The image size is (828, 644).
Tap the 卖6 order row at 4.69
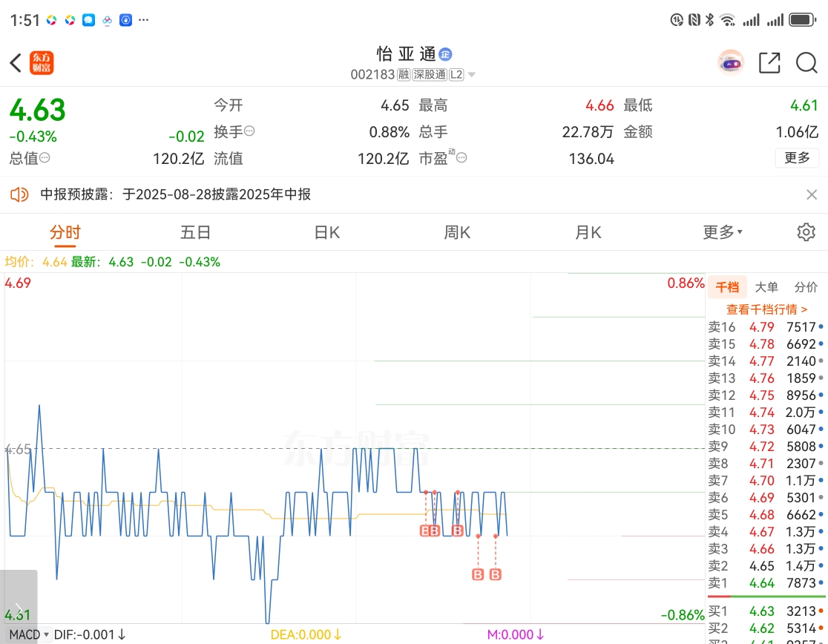click(x=766, y=498)
